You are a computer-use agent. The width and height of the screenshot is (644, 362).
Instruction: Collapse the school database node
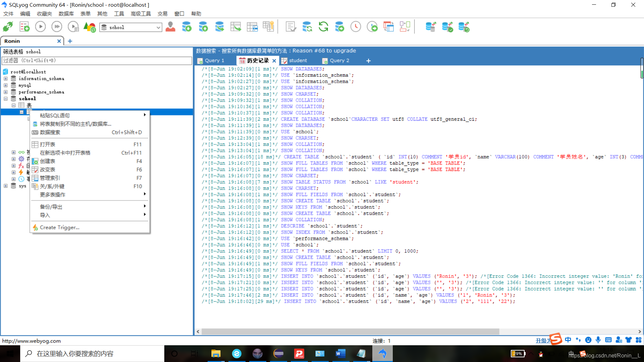6,99
